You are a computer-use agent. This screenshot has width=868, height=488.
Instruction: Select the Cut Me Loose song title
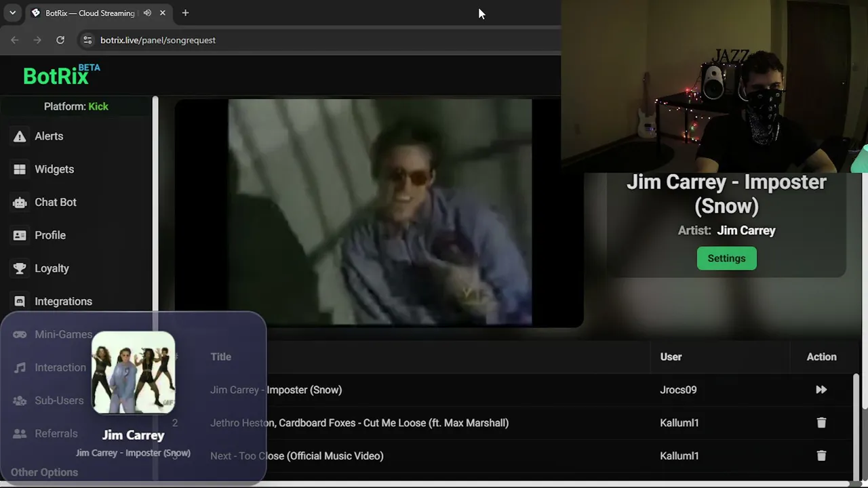(x=359, y=423)
